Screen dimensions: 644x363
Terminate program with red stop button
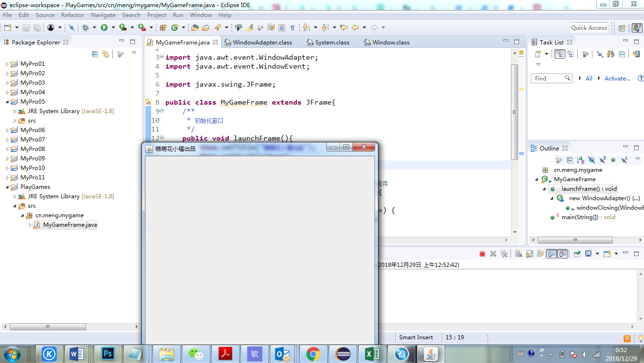pyautogui.click(x=482, y=254)
